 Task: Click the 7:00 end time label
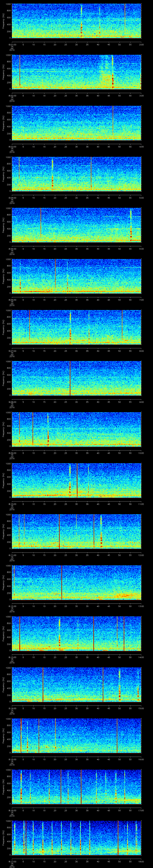tap(141, 300)
